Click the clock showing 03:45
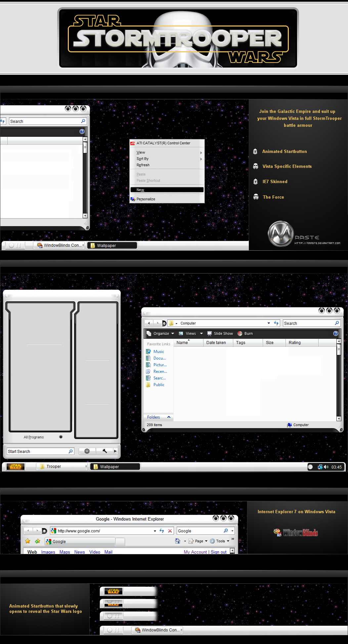This screenshot has height=644, width=348. click(336, 467)
